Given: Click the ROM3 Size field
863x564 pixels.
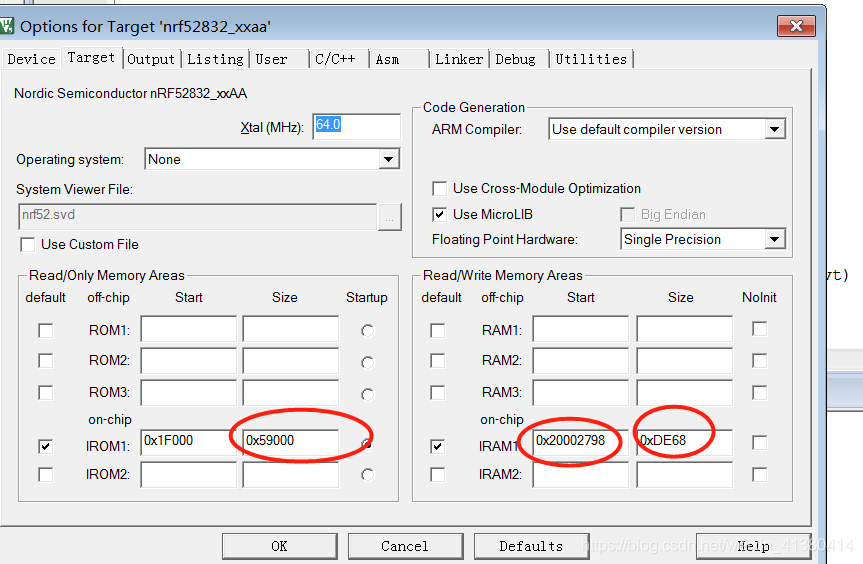Looking at the screenshot, I should tap(291, 393).
